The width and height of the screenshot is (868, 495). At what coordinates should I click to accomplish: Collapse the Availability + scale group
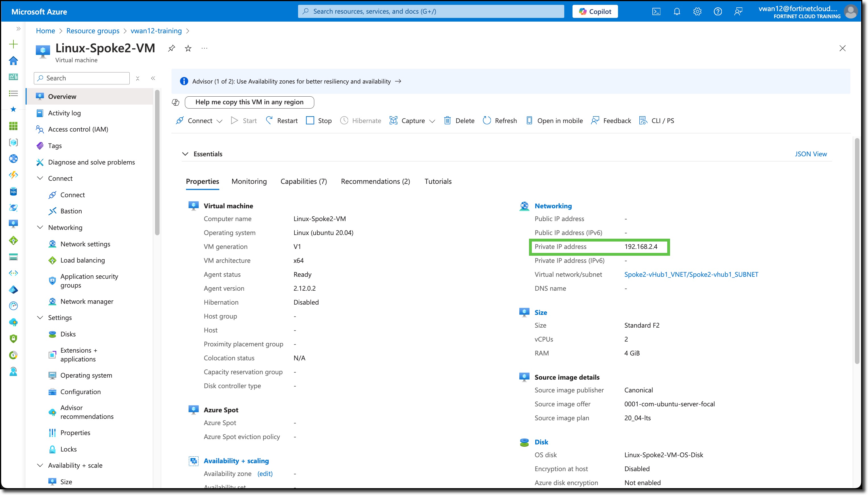pos(40,465)
